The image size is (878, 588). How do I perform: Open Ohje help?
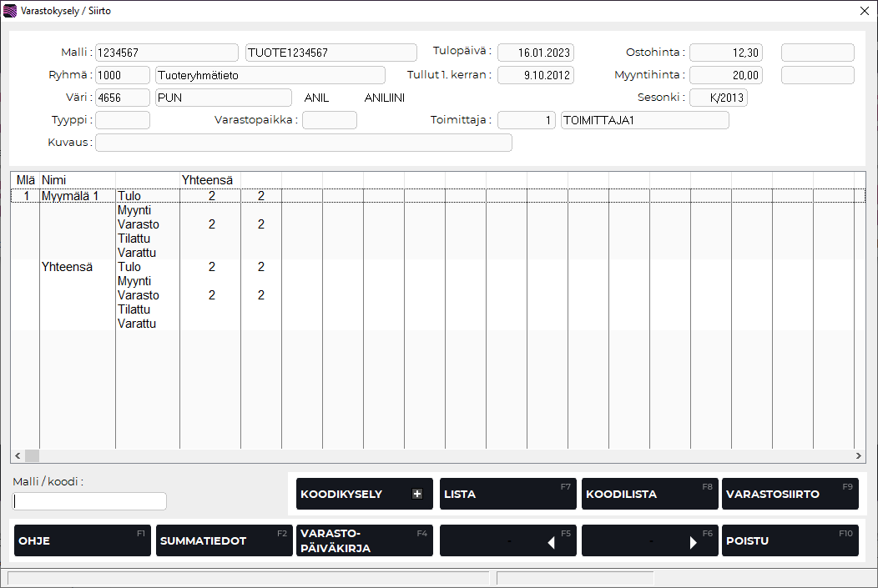(x=82, y=540)
